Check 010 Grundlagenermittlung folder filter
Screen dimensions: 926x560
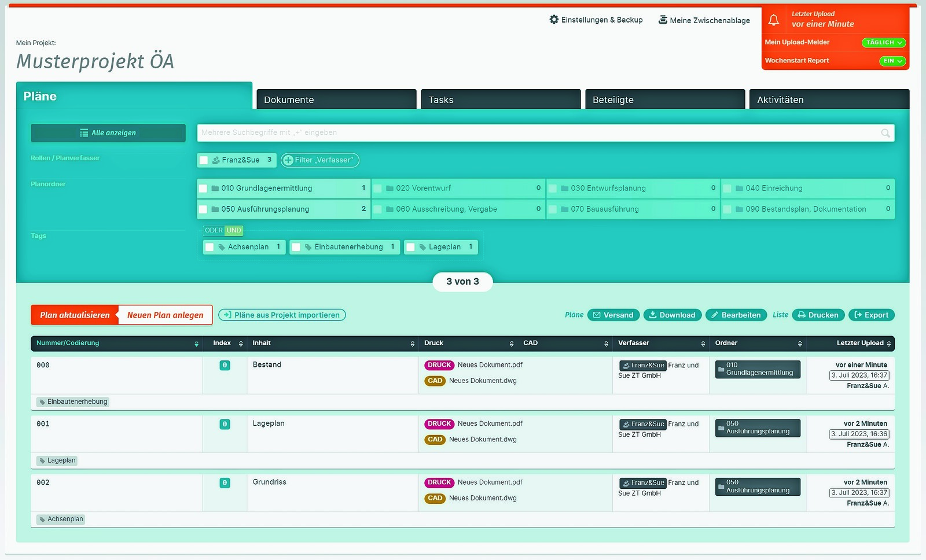203,189
